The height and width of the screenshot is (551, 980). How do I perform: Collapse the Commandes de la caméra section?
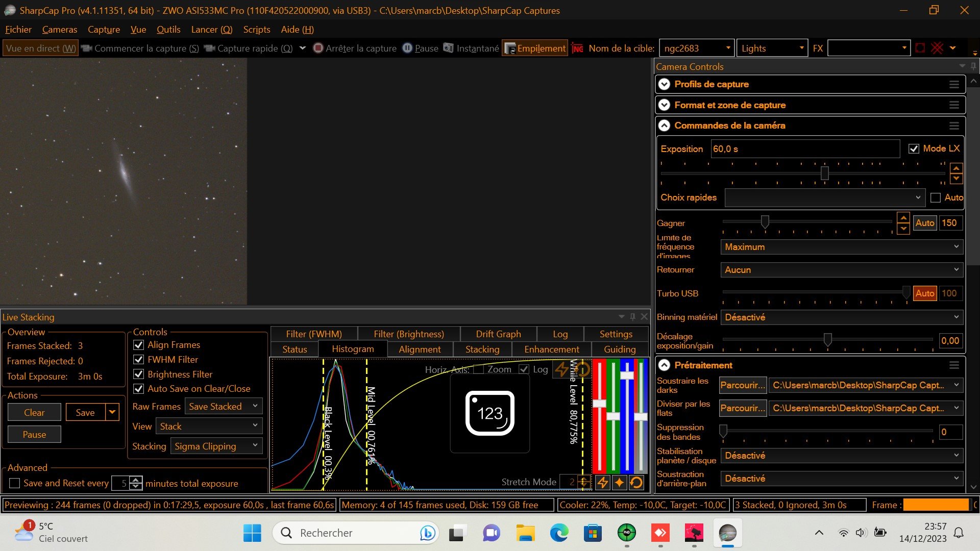664,126
